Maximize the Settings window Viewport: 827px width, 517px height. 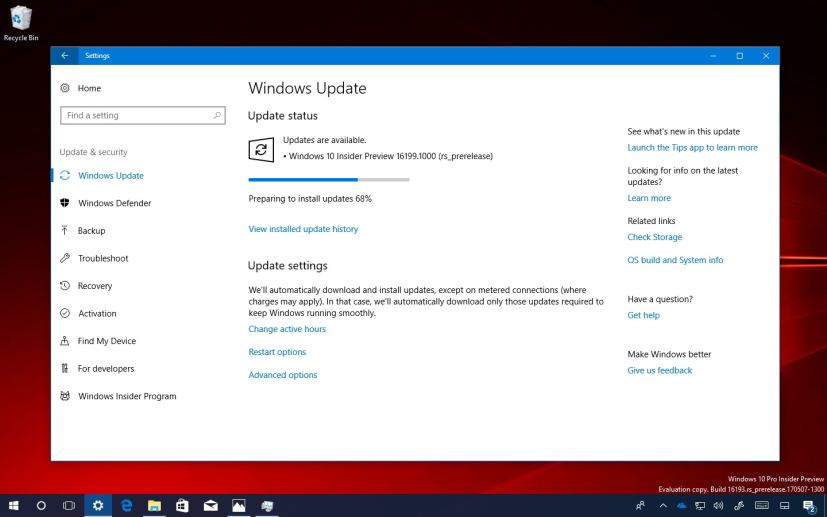(x=739, y=55)
